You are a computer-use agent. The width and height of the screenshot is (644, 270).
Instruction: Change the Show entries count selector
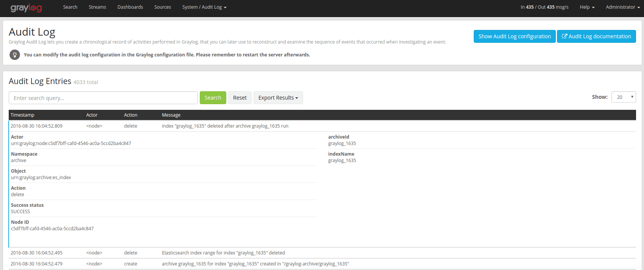tap(624, 97)
